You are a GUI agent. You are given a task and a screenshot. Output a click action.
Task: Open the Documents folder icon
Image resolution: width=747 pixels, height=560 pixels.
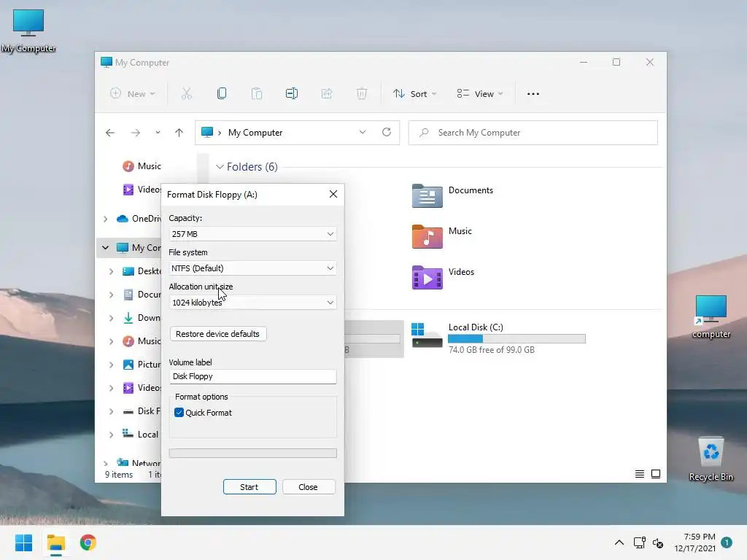coord(427,195)
